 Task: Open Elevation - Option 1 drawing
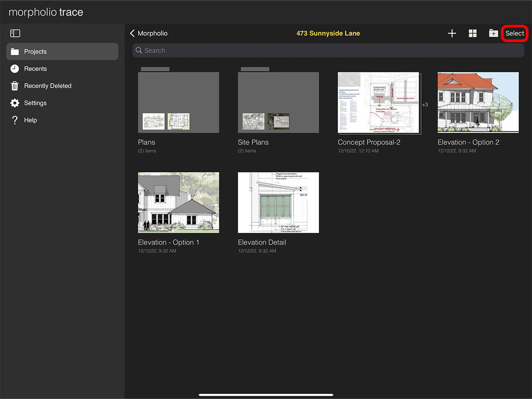(x=178, y=203)
